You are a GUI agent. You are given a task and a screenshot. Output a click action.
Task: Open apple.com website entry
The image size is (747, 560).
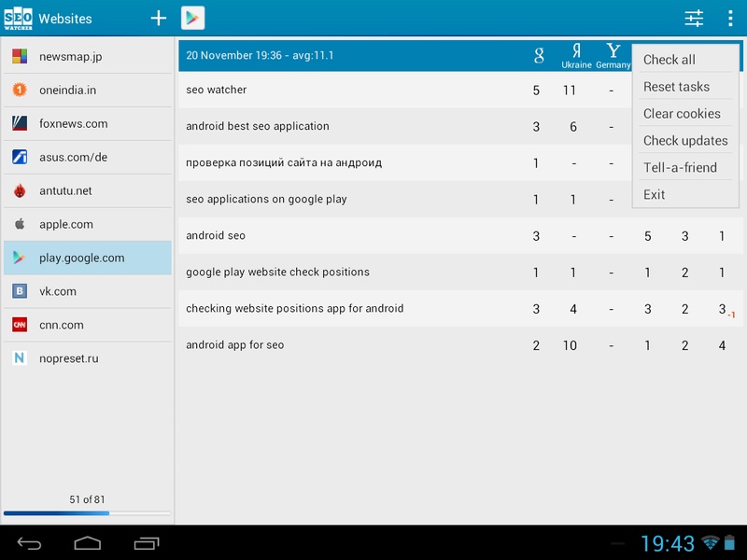(x=88, y=224)
